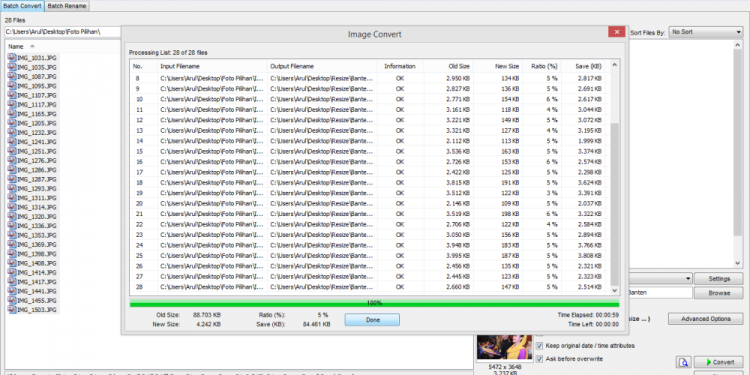Select file IMG_1232.JPG icon
The height and width of the screenshot is (375, 750).
click(x=12, y=132)
